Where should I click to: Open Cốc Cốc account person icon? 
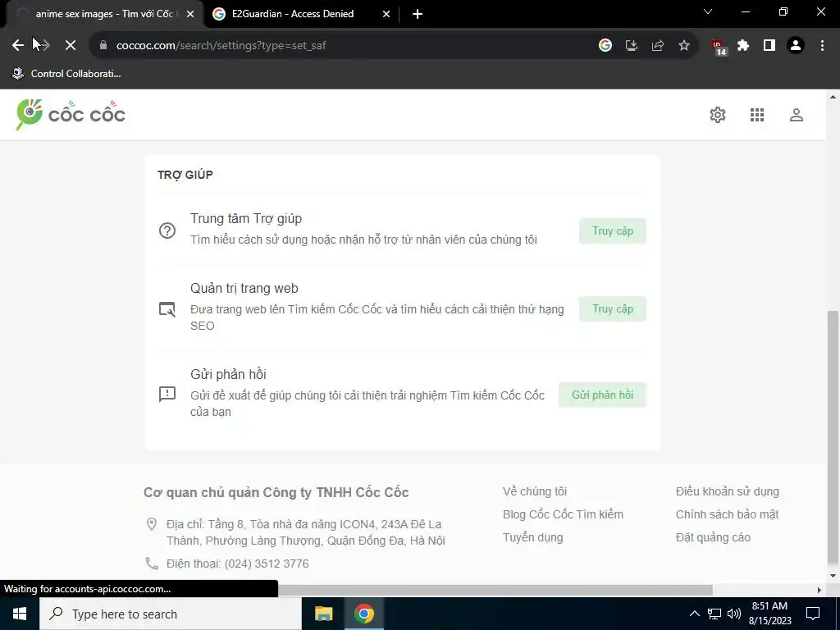(796, 115)
